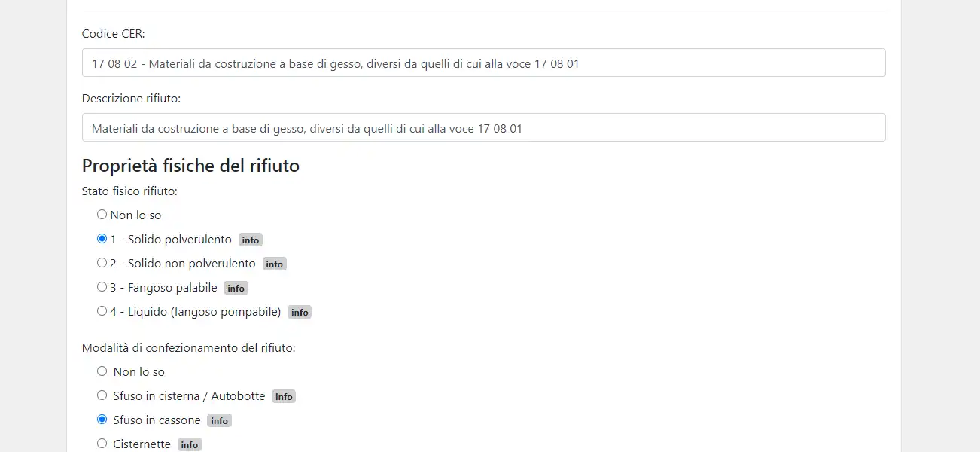Select 'Sfuso in cassone' radio button
Screen dimensions: 980x452
(102, 420)
